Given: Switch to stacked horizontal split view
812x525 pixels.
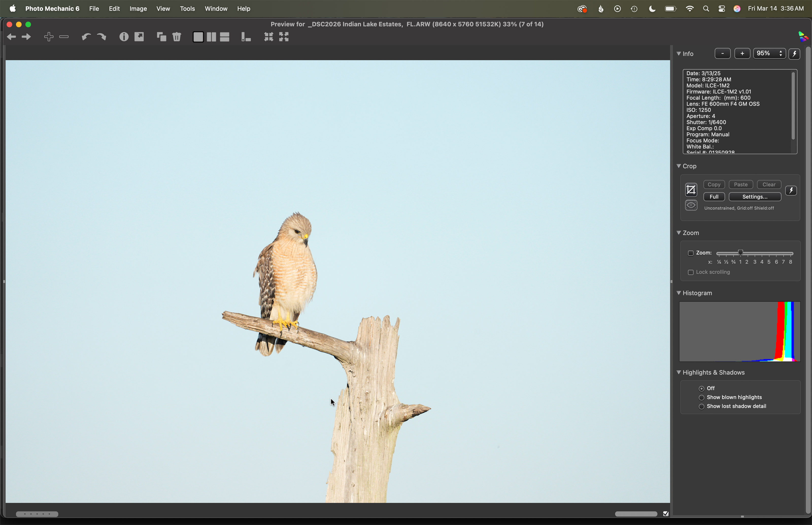Looking at the screenshot, I should [225, 37].
